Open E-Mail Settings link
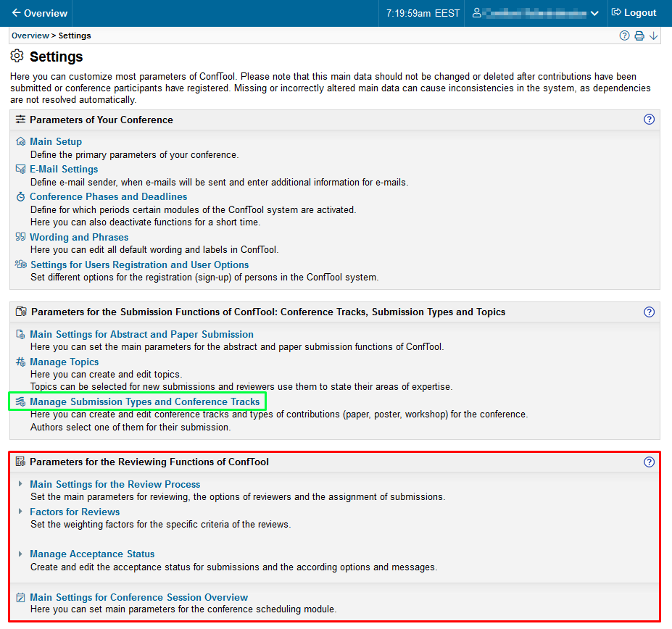The image size is (672, 629). tap(64, 169)
